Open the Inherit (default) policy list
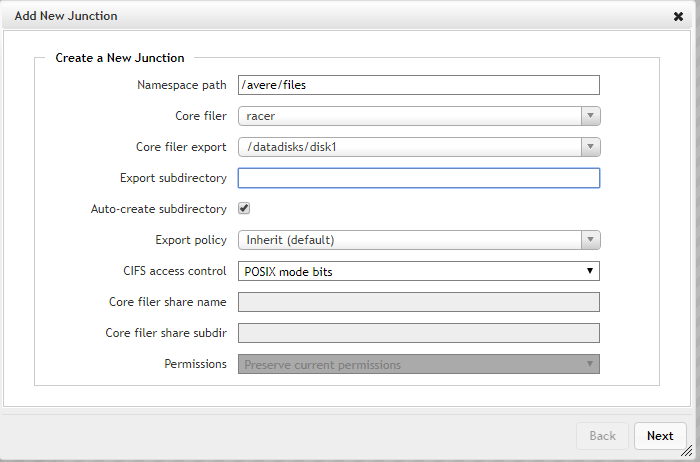The image size is (700, 462). 410,240
